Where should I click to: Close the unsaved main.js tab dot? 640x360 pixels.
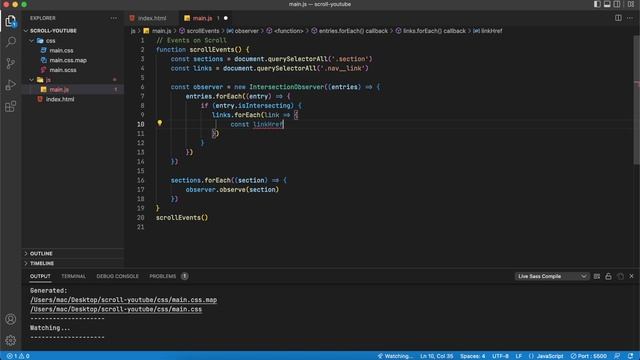pyautogui.click(x=226, y=18)
